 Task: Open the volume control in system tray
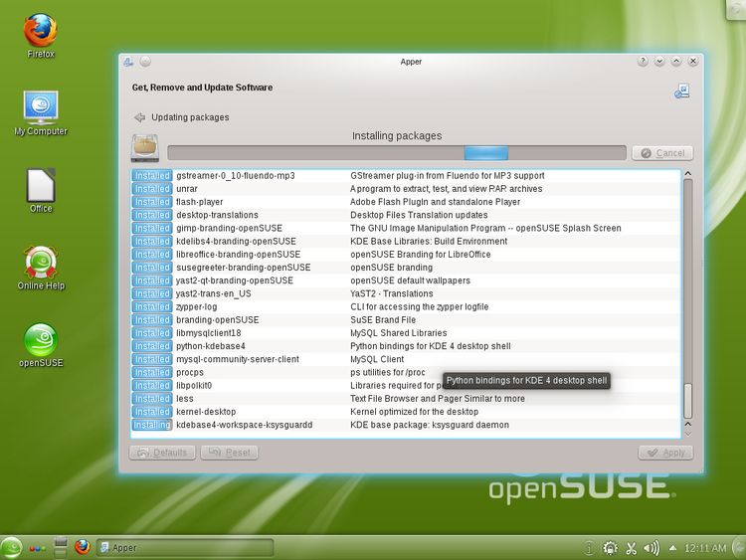pos(652,547)
